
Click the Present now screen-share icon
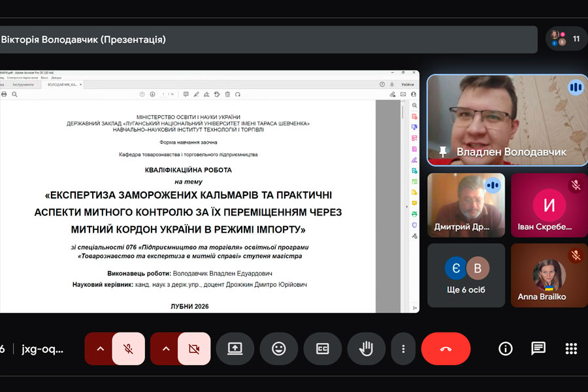[235, 349]
